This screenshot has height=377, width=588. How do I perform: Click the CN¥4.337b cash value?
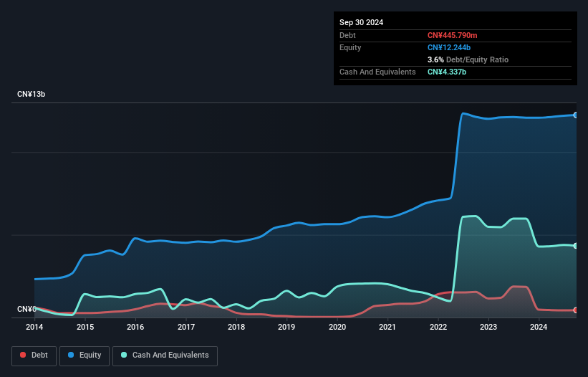[x=447, y=72]
